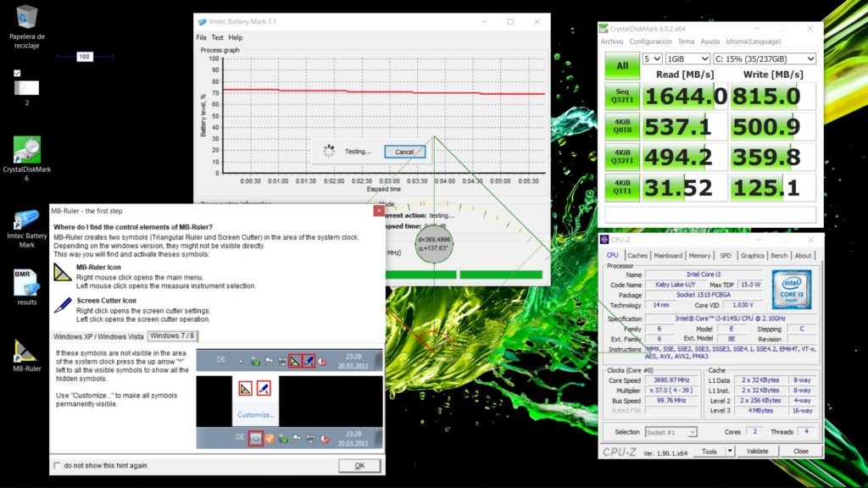Viewport: 868px width, 488px height.
Task: Run the Seq Q32T1 test
Action: pyautogui.click(x=622, y=96)
